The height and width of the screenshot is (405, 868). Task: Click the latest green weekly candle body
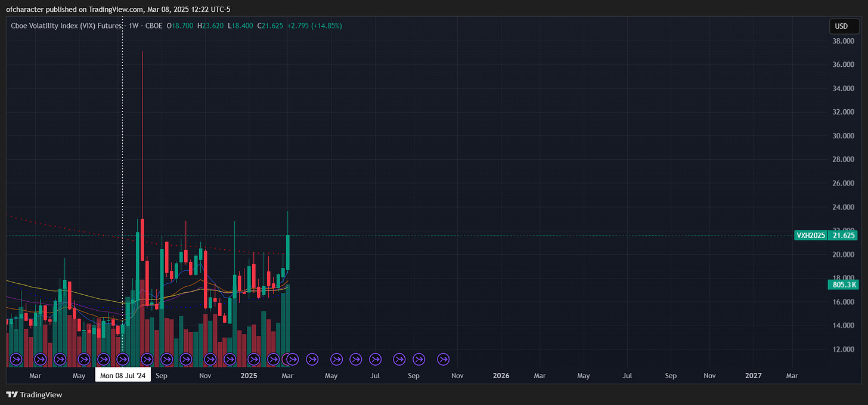click(x=288, y=253)
